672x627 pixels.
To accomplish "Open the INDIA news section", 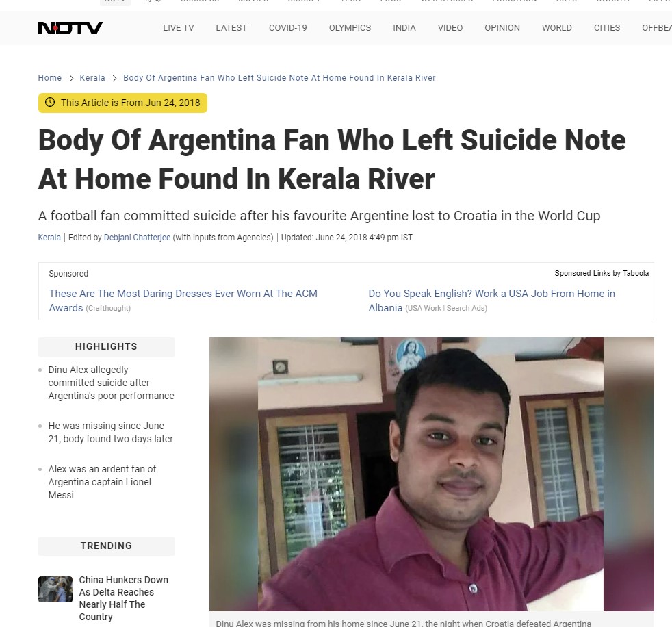I will click(x=404, y=28).
